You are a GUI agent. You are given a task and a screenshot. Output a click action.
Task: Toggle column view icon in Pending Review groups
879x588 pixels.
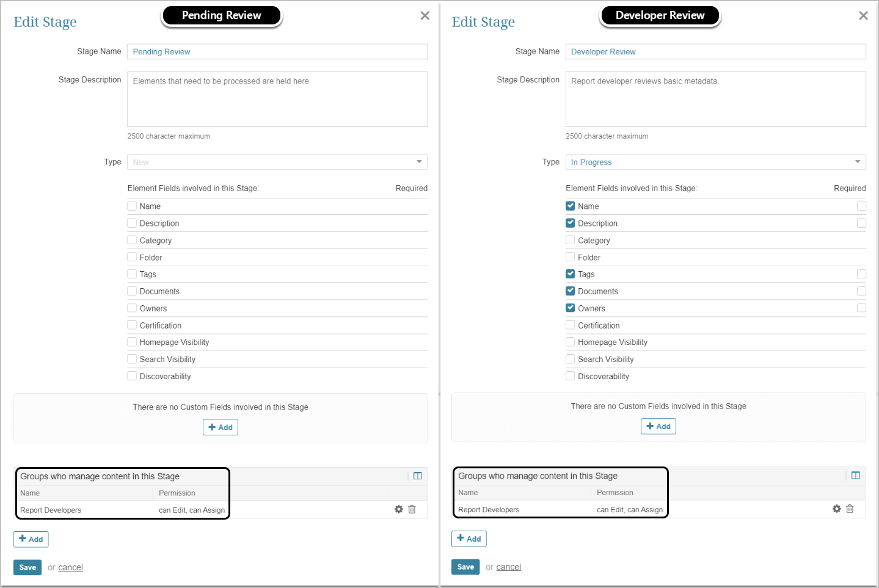click(x=418, y=476)
